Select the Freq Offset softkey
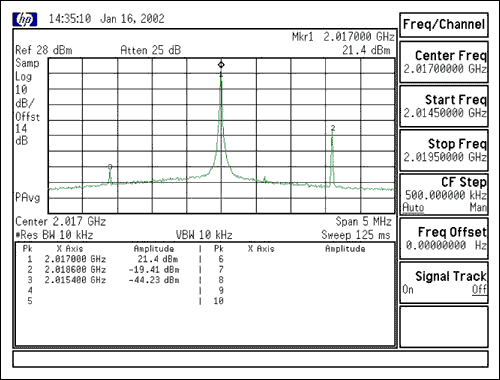This screenshot has height=380, width=500. coord(444,238)
